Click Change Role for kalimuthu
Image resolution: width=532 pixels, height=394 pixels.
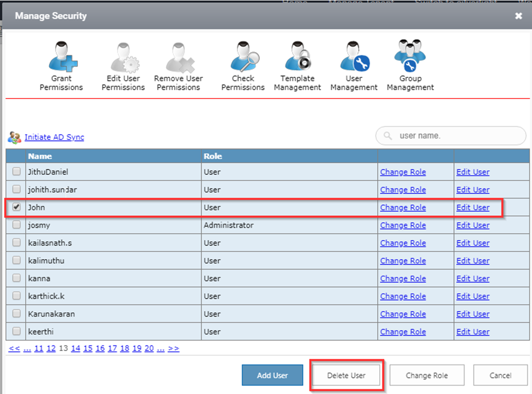(x=403, y=261)
